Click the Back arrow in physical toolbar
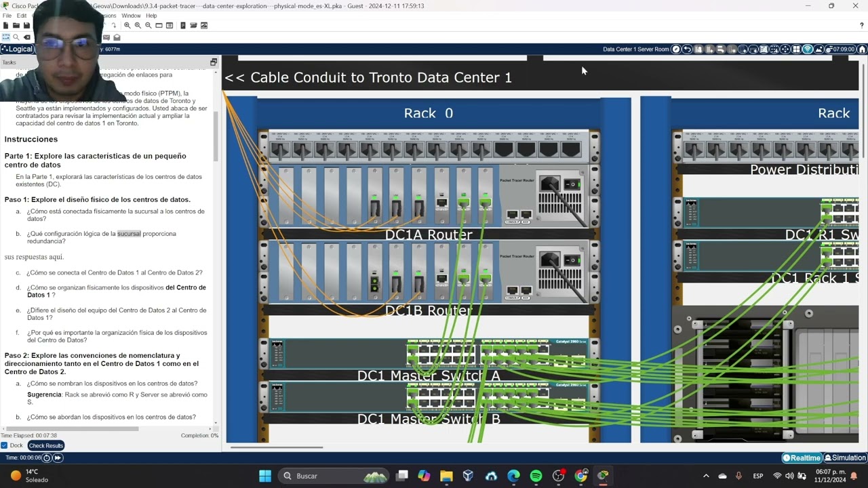This screenshot has height=488, width=868. 687,49
